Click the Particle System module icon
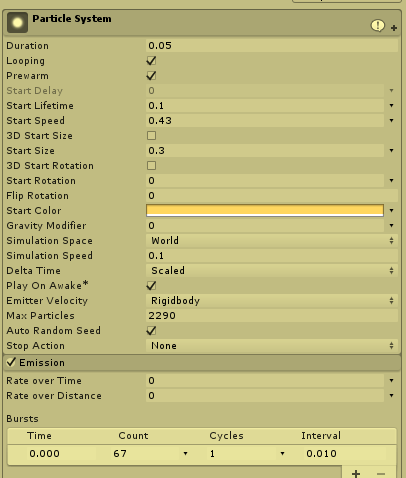 [x=17, y=23]
